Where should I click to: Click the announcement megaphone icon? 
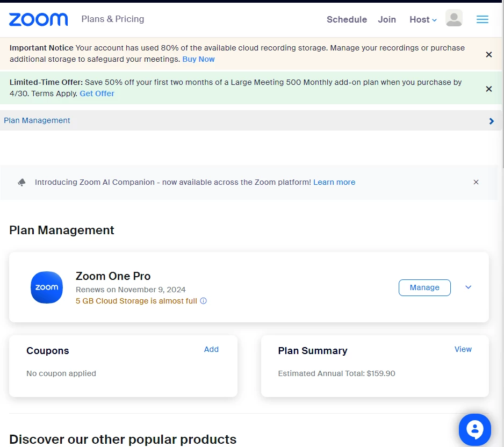[x=21, y=183]
